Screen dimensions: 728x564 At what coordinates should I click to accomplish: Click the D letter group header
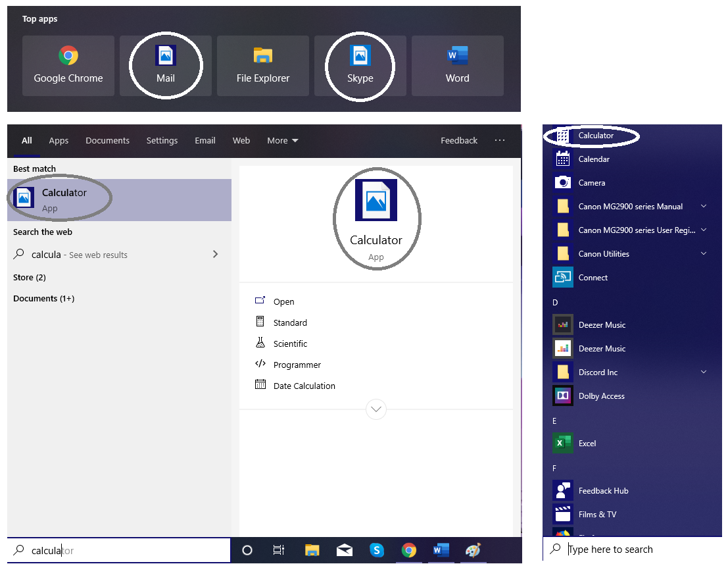[x=555, y=303]
